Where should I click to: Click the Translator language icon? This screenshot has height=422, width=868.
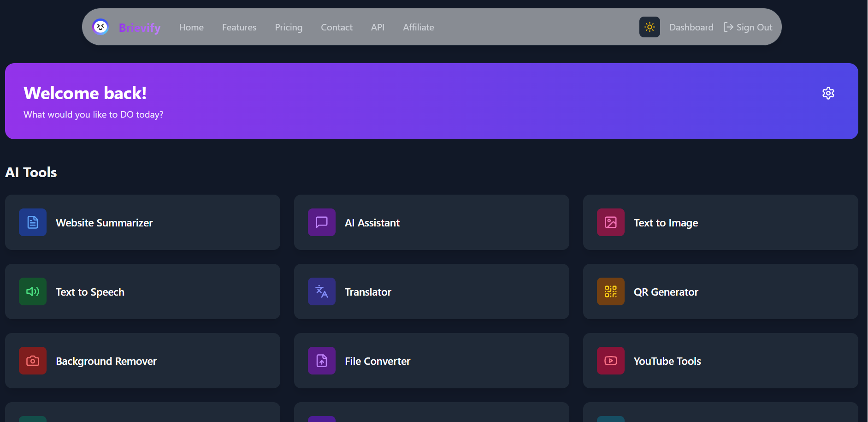pyautogui.click(x=322, y=291)
